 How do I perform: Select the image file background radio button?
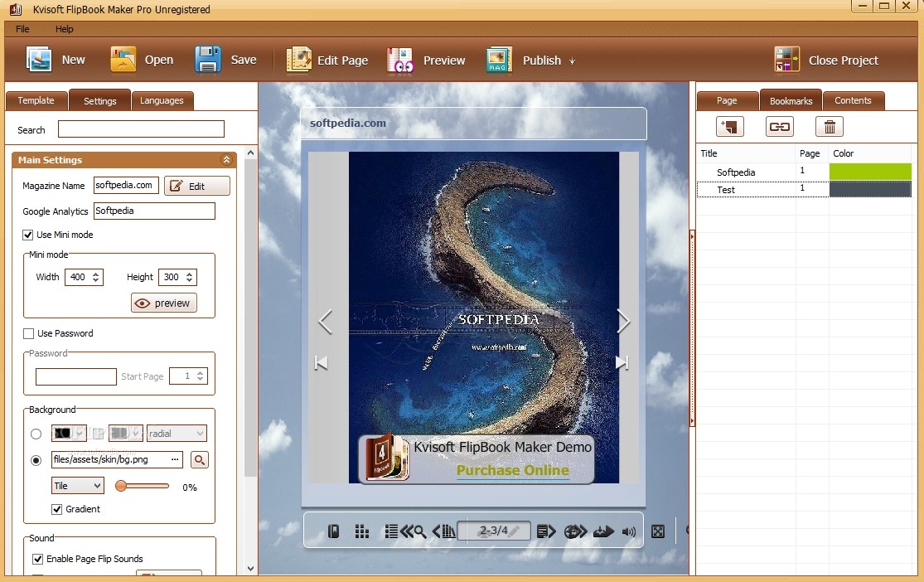(x=36, y=460)
